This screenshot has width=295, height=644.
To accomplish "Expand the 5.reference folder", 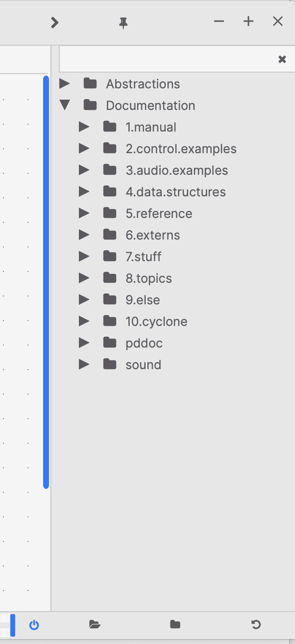I will (83, 213).
